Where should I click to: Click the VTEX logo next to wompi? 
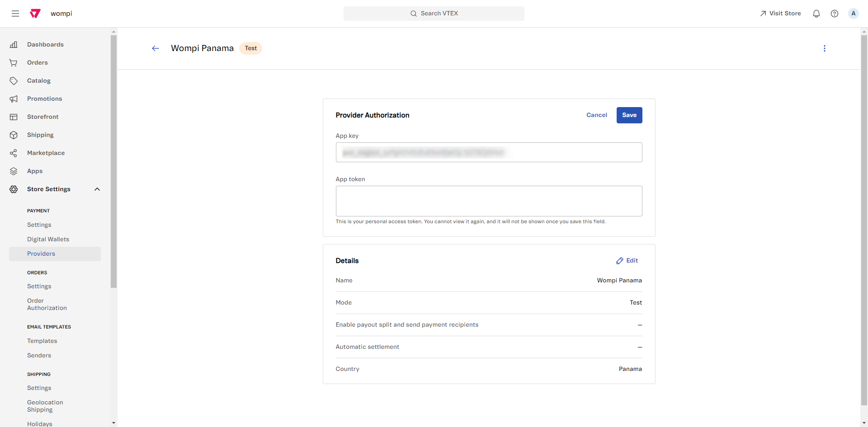35,13
